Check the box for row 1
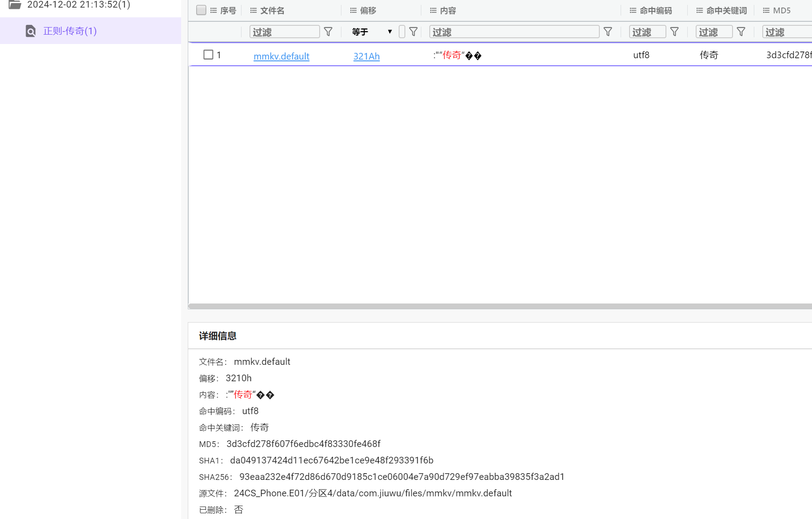Screen dimensions: 812x519 tap(208, 55)
